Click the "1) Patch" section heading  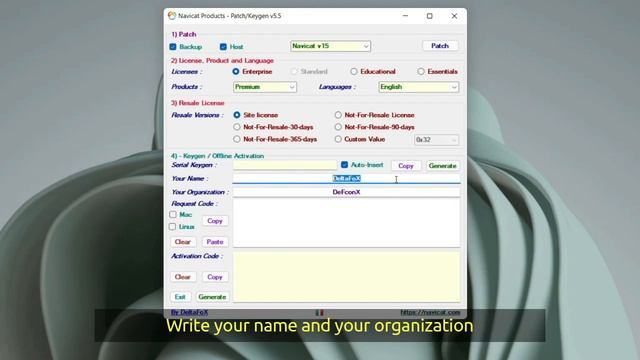coord(184,34)
